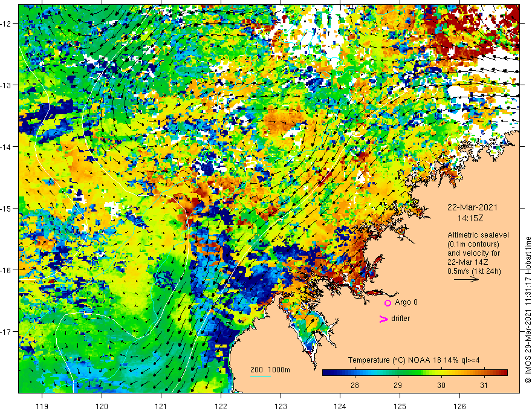The height and width of the screenshot is (411, 532).
Task: Click the '-14' latitude axis label
Action: pos(6,147)
